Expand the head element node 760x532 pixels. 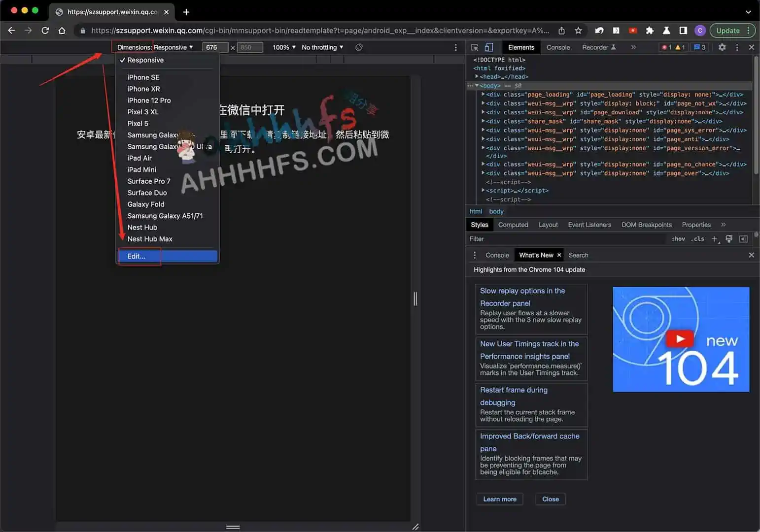coord(477,77)
